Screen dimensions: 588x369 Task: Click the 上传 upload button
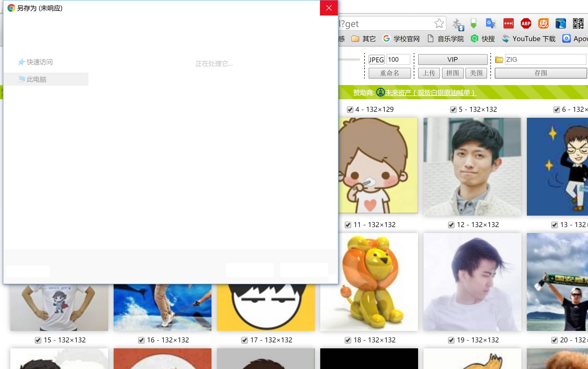tap(429, 73)
